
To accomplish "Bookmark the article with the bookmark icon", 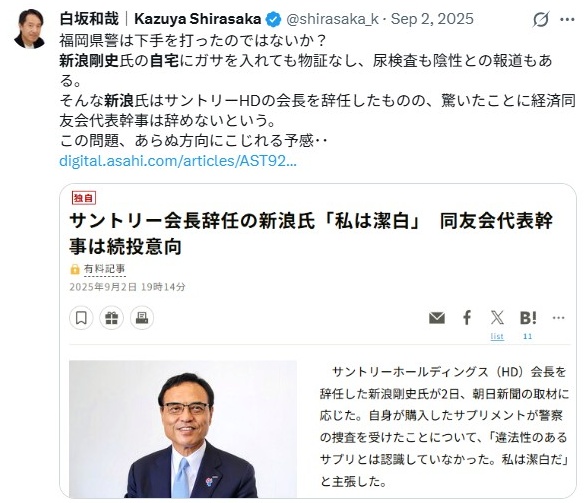I will click(x=81, y=318).
